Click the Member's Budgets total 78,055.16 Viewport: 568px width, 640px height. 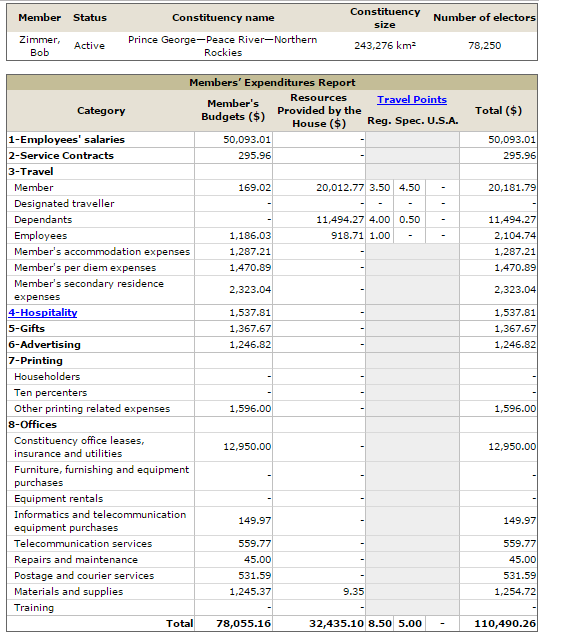pyautogui.click(x=243, y=624)
